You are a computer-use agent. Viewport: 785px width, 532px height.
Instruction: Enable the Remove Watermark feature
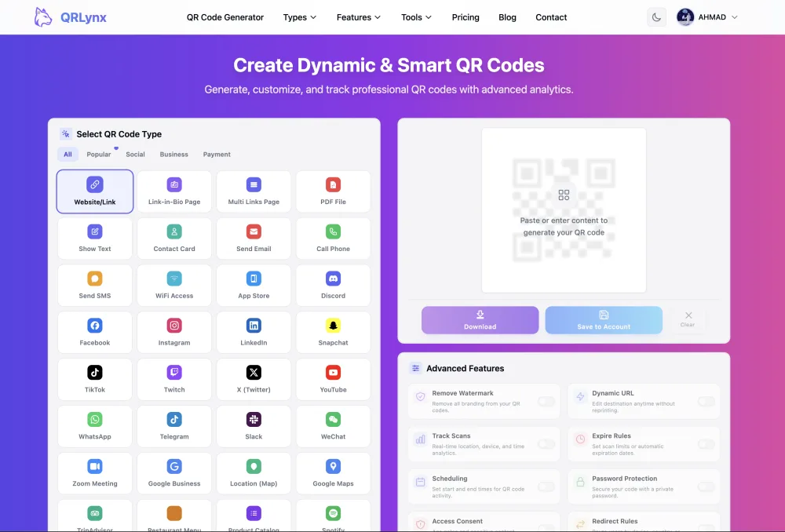coord(545,402)
